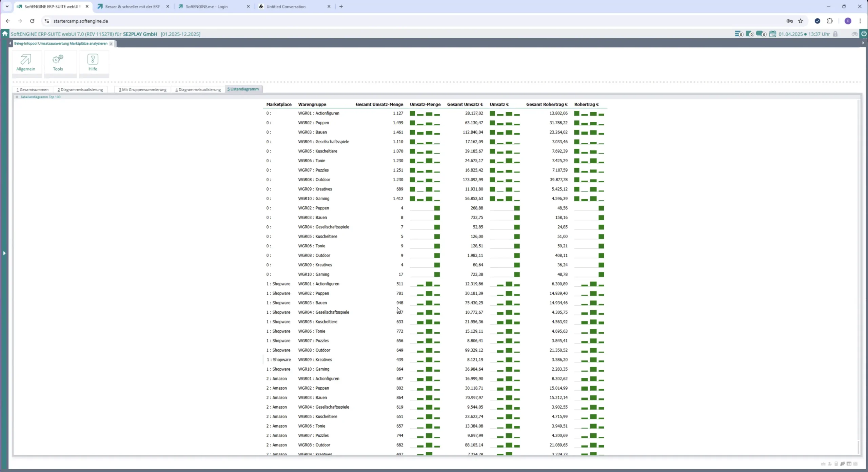Click Umsatz € sparkline for WGR08 Outdoor
Image resolution: width=868 pixels, height=472 pixels.
coord(504,180)
